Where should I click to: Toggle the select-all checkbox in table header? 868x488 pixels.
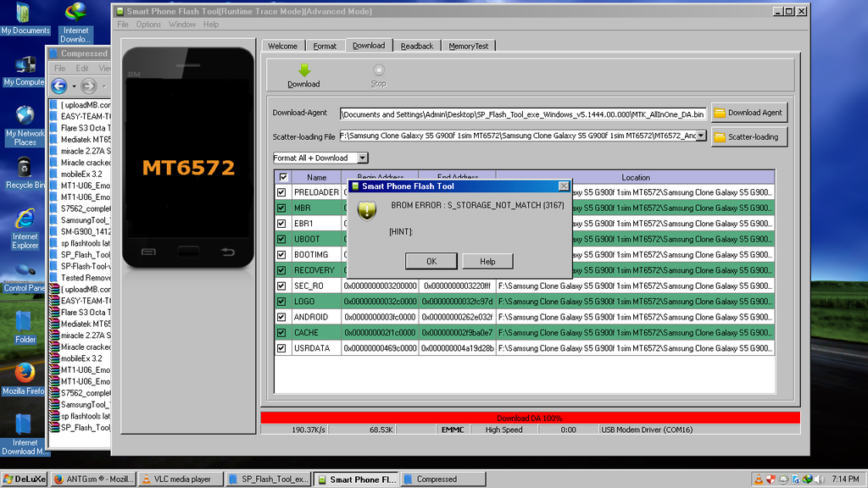282,177
